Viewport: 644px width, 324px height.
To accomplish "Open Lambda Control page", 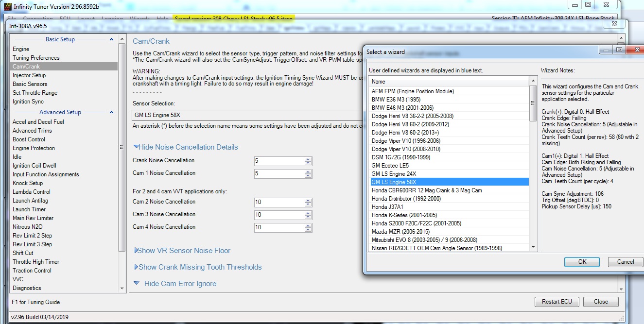I will pyautogui.click(x=32, y=192).
